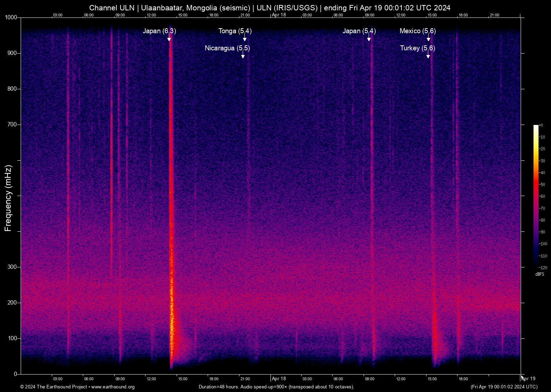
Task: Click the -100 color scale value
Action: pyautogui.click(x=543, y=244)
